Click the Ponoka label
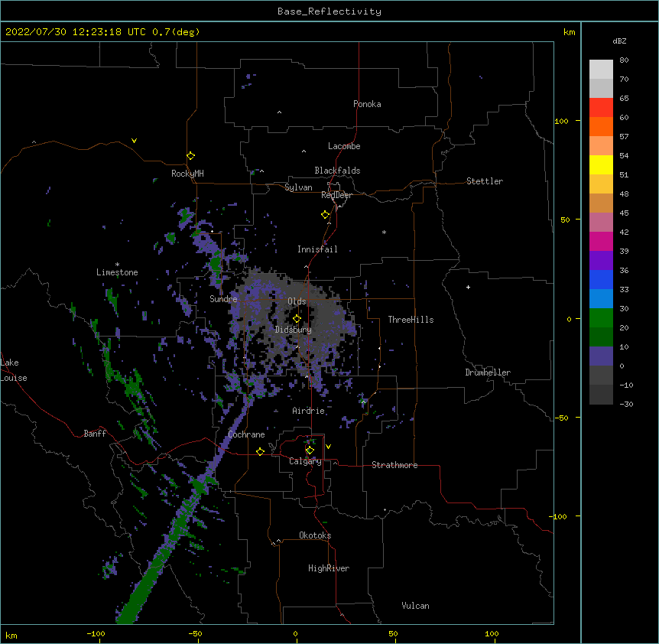This screenshot has height=644, width=659. point(367,104)
